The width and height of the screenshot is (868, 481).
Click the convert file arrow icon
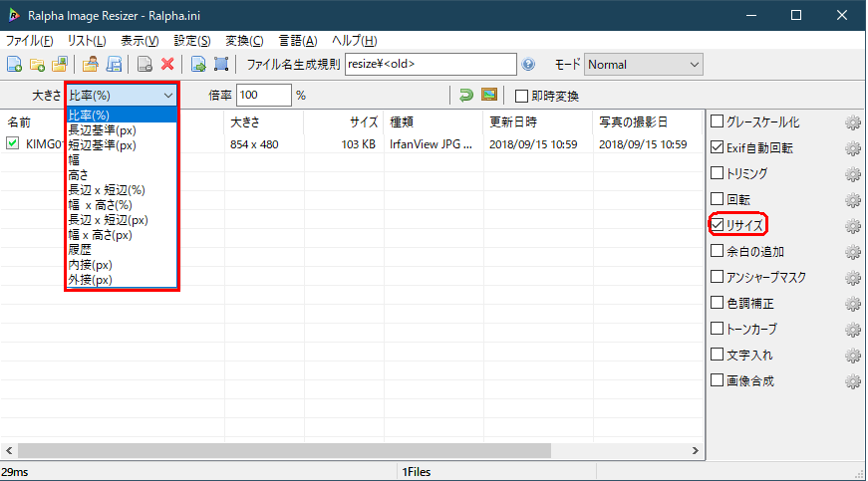(x=198, y=64)
